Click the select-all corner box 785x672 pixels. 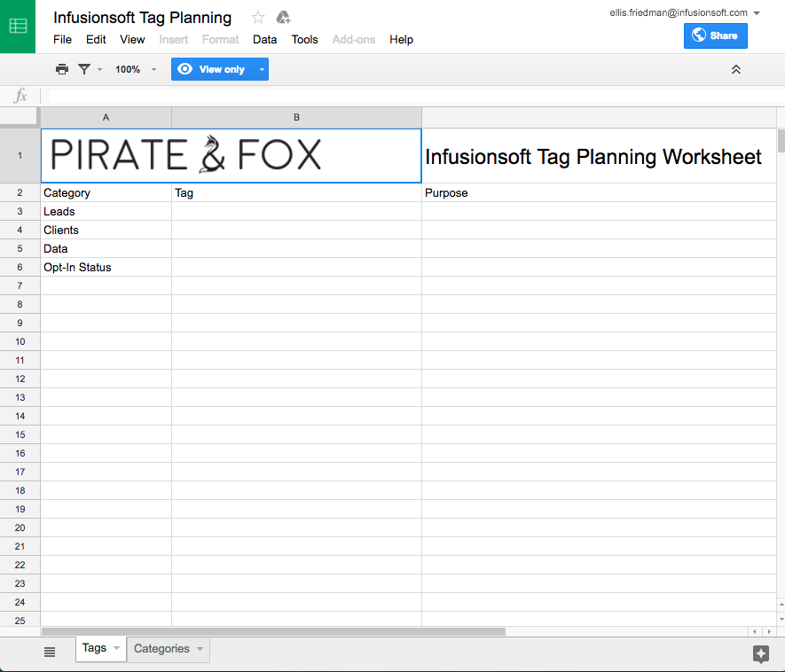[19, 117]
